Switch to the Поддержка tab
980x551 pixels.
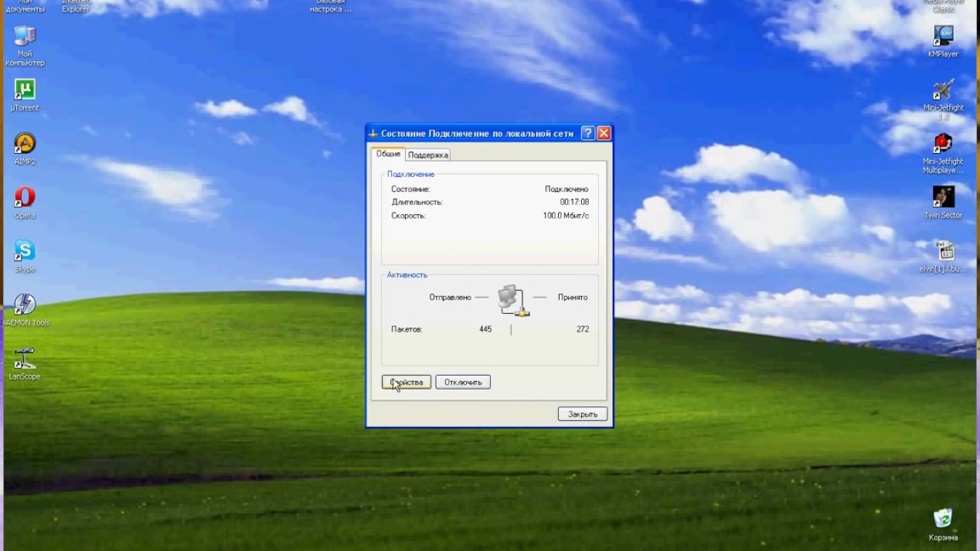[428, 155]
